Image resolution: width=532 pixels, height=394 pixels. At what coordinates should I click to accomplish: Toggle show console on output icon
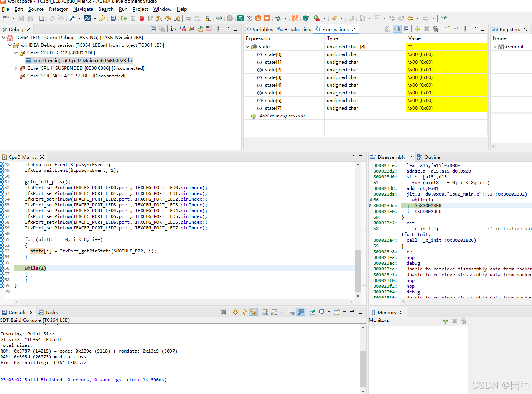301,312
